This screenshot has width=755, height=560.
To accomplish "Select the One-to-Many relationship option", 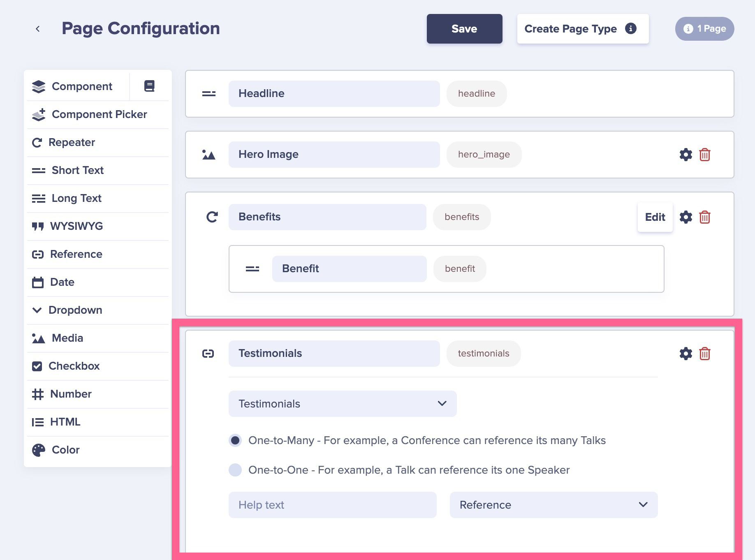I will pos(235,440).
